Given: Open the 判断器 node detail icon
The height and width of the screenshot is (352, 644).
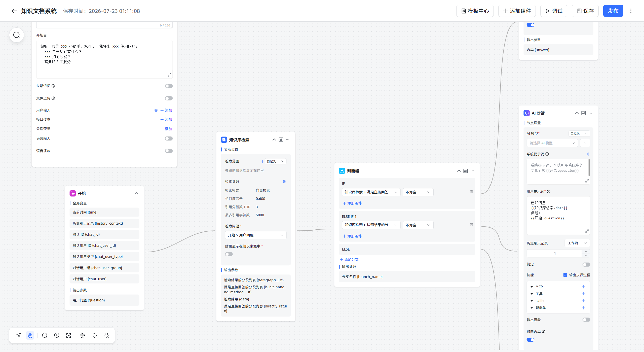Looking at the screenshot, I should (x=466, y=171).
